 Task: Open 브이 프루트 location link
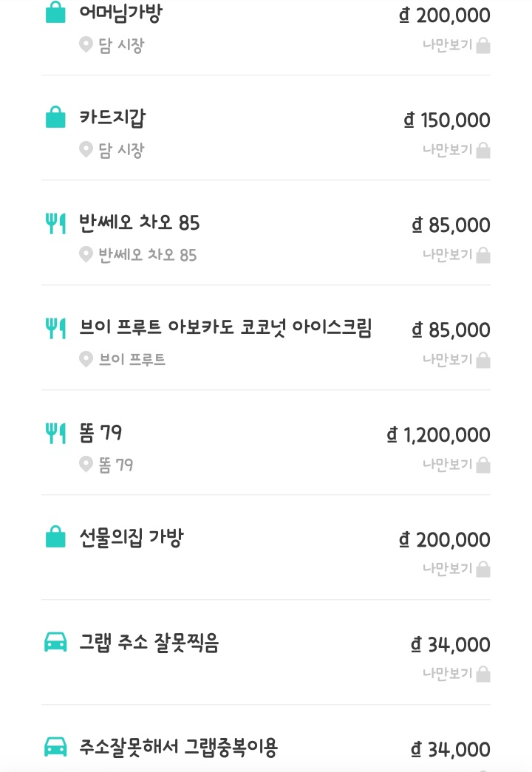pyautogui.click(x=132, y=360)
